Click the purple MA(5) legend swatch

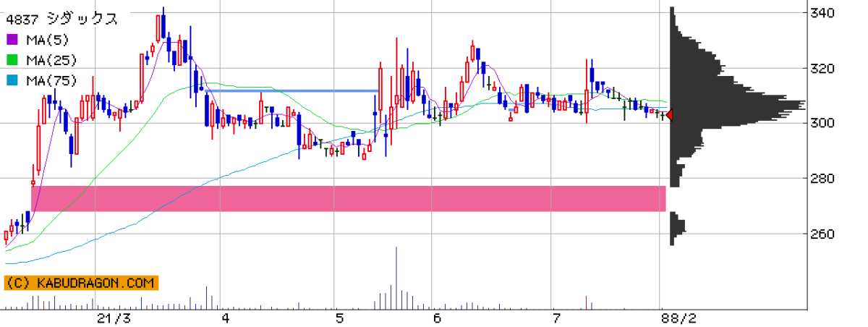click(x=12, y=40)
